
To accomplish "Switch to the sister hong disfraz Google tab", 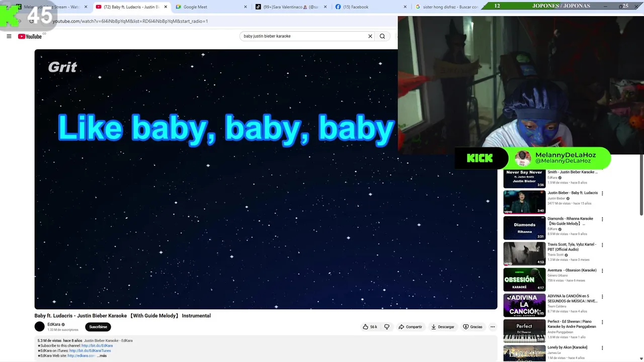I will point(447,7).
